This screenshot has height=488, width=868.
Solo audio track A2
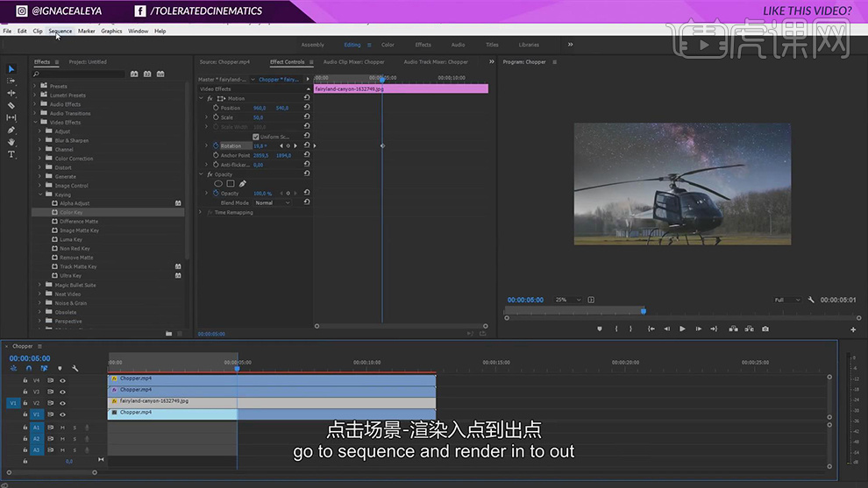point(75,439)
